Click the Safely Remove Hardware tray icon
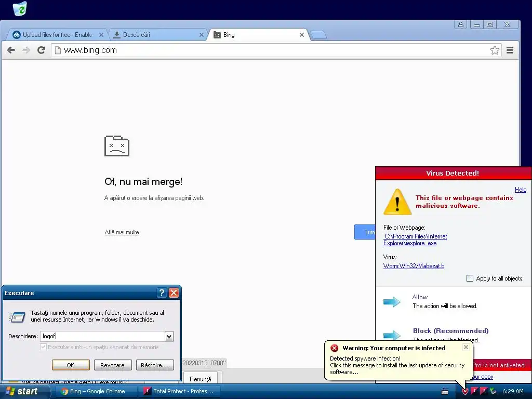Viewport: 532px width, 399px height. point(493,392)
